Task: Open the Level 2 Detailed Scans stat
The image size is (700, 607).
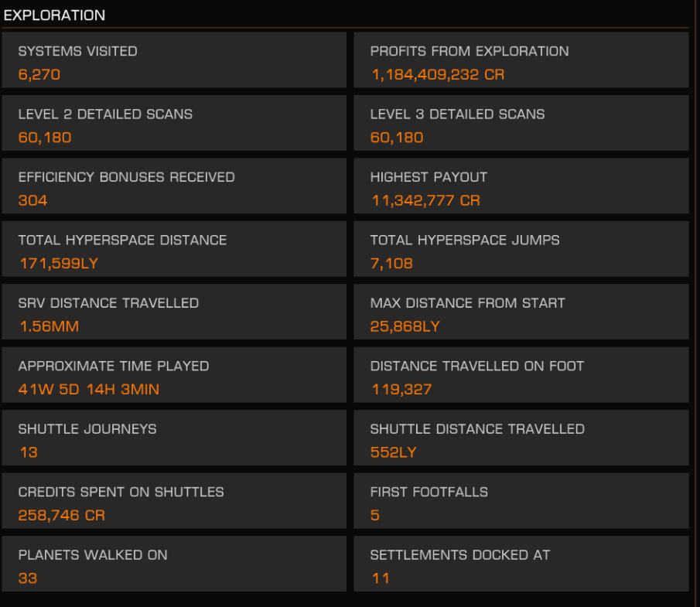Action: click(174, 123)
